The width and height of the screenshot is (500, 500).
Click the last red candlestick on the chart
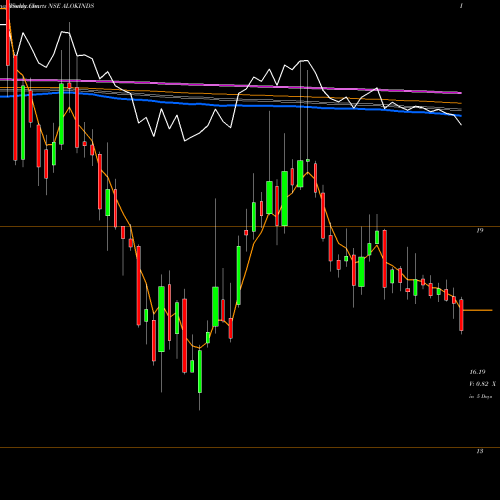click(x=461, y=315)
